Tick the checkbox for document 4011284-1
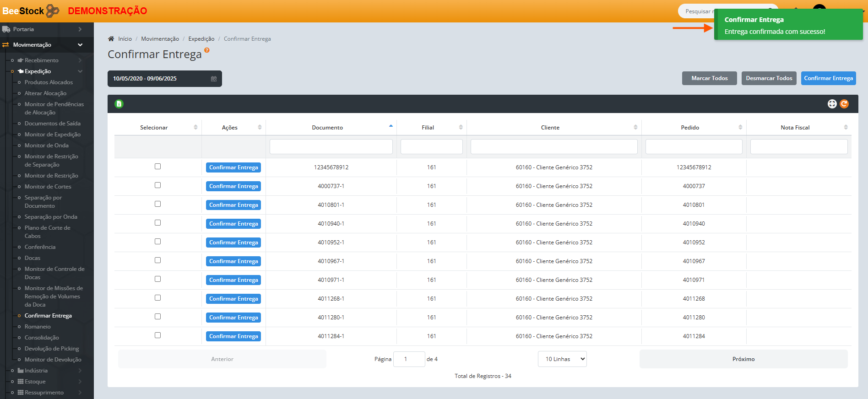Viewport: 868px width, 399px height. click(157, 335)
